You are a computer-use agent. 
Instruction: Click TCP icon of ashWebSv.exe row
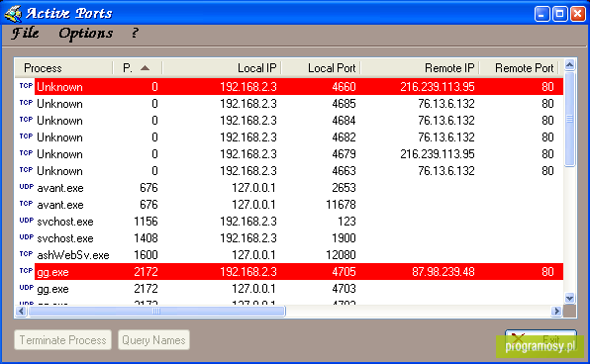point(26,254)
